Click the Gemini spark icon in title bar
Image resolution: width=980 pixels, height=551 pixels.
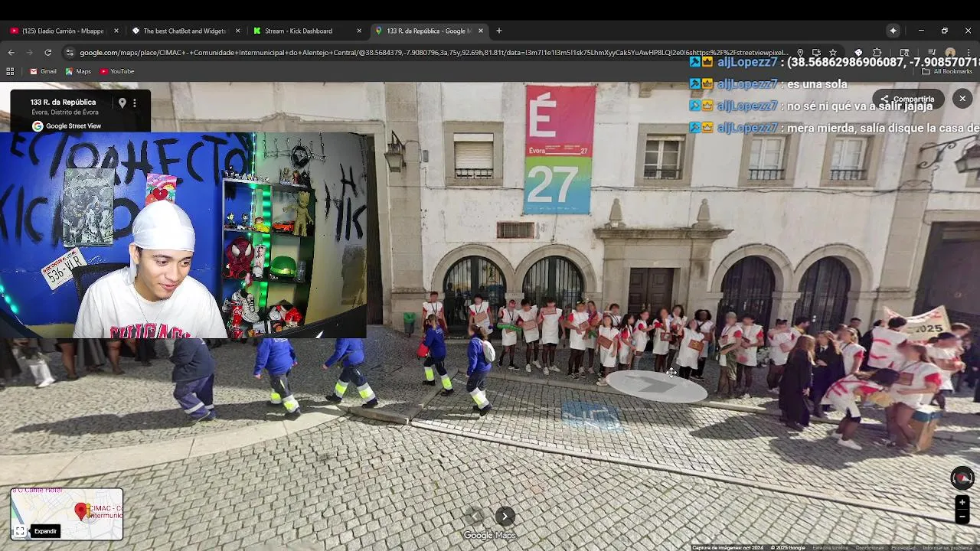(893, 31)
